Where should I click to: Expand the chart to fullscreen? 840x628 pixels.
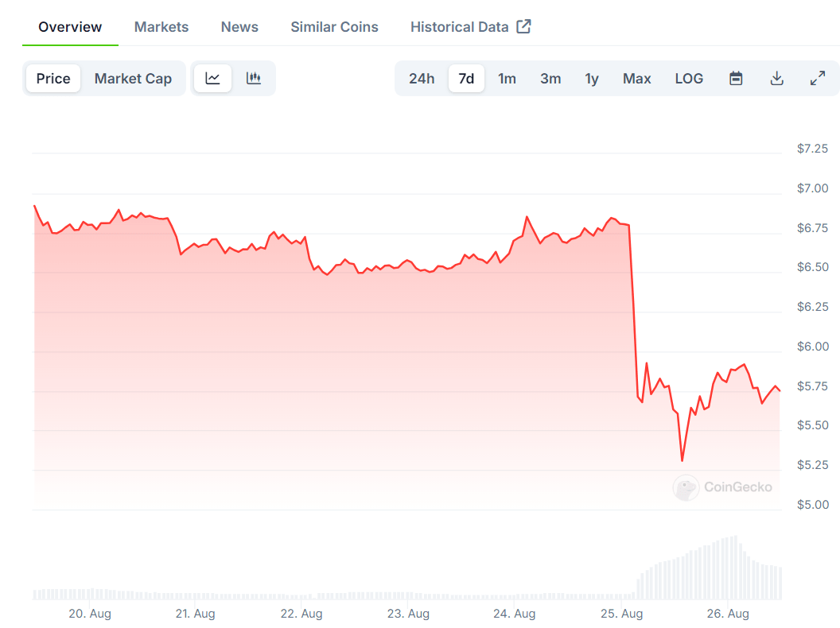click(x=818, y=78)
